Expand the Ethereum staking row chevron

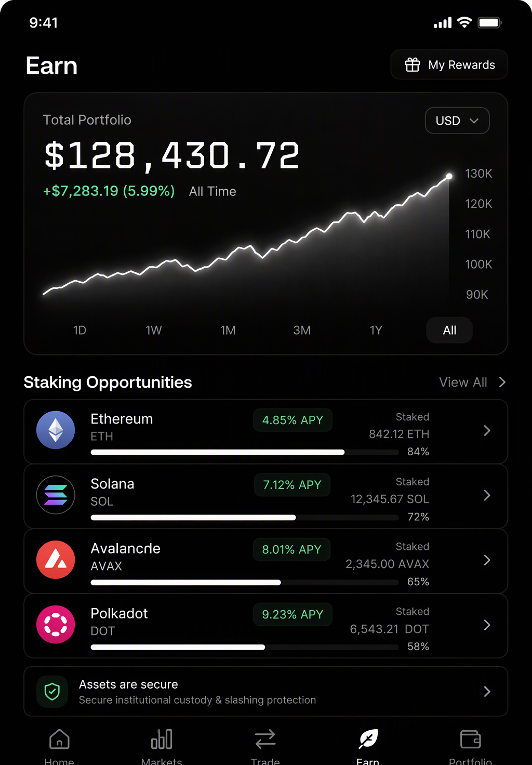coord(487,430)
